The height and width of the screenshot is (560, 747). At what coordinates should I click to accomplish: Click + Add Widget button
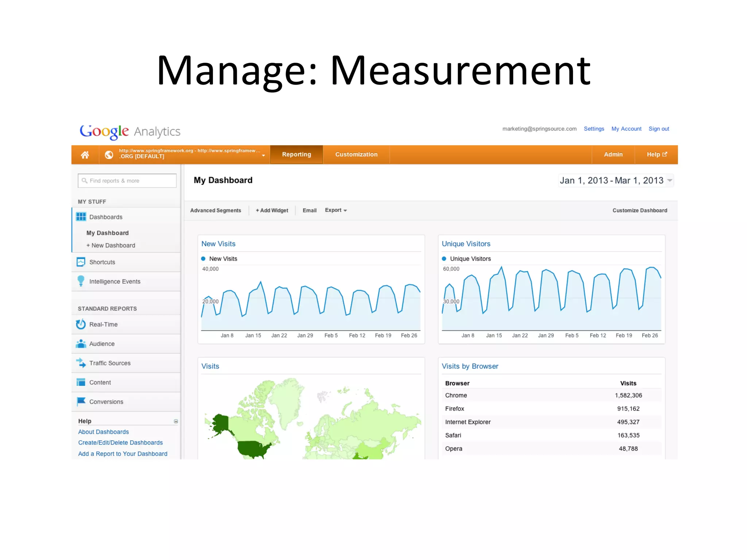pyautogui.click(x=272, y=210)
